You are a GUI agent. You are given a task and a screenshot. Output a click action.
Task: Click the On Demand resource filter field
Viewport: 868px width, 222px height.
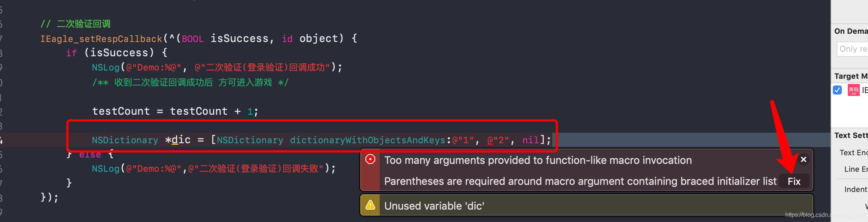coord(858,49)
